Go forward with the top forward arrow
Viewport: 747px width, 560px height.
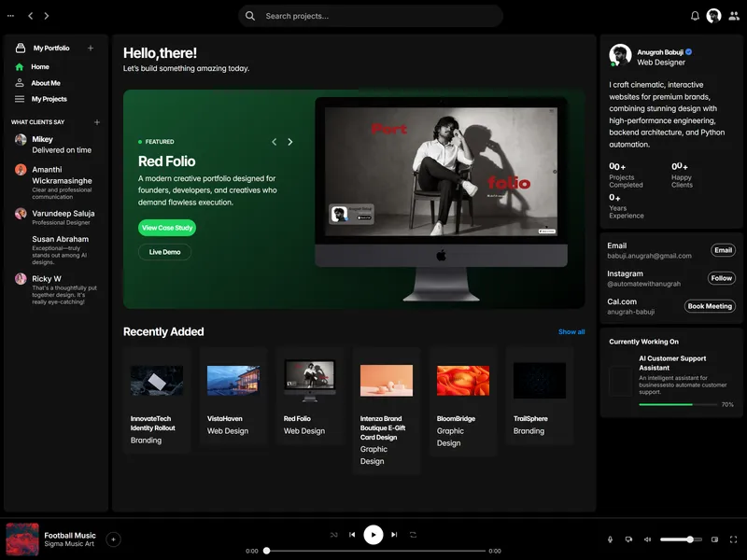click(x=46, y=16)
